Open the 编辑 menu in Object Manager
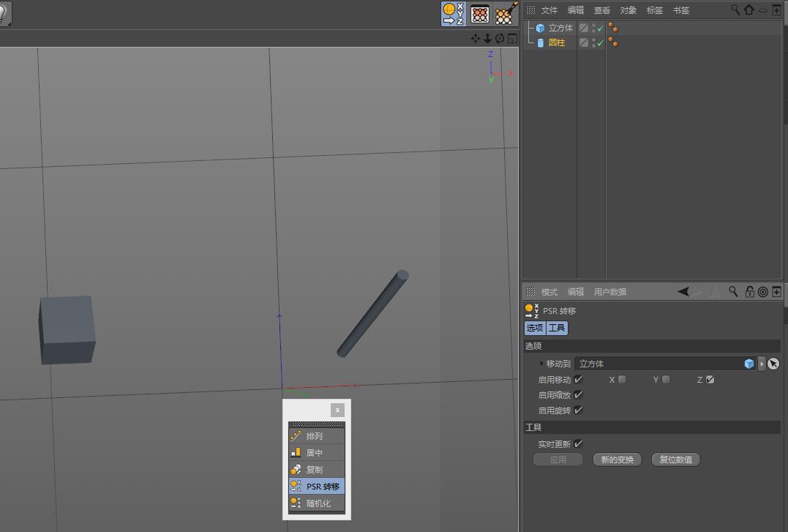Image resolution: width=788 pixels, height=532 pixels. (575, 10)
